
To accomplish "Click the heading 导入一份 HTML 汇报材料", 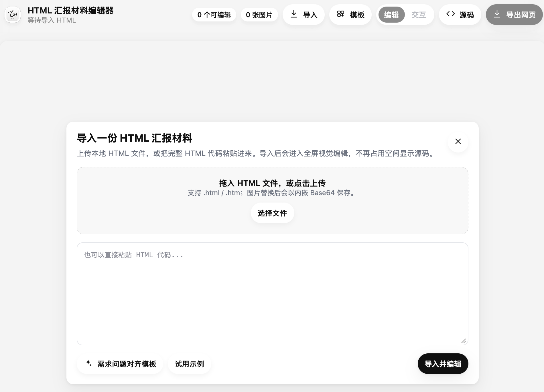I will pos(134,138).
